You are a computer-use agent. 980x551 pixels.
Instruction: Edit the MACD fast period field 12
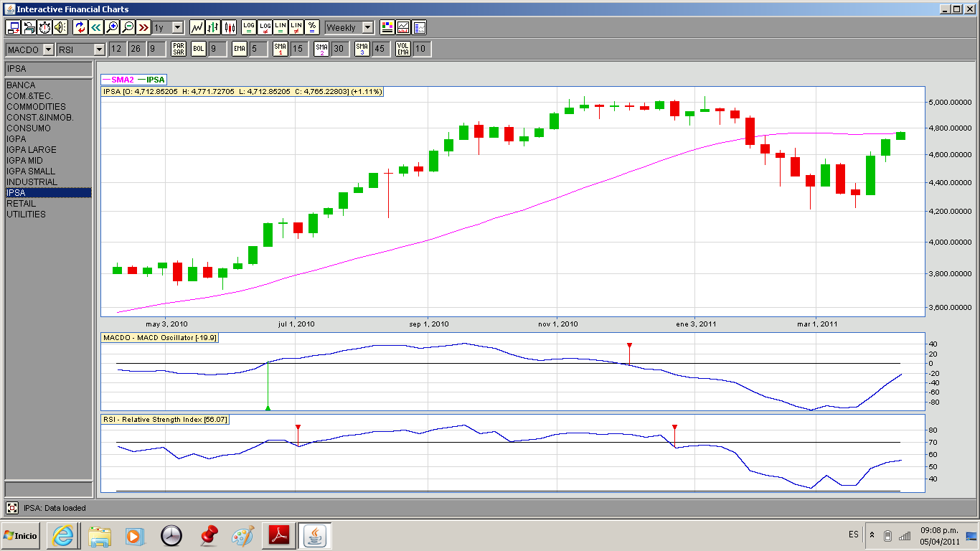pos(116,49)
